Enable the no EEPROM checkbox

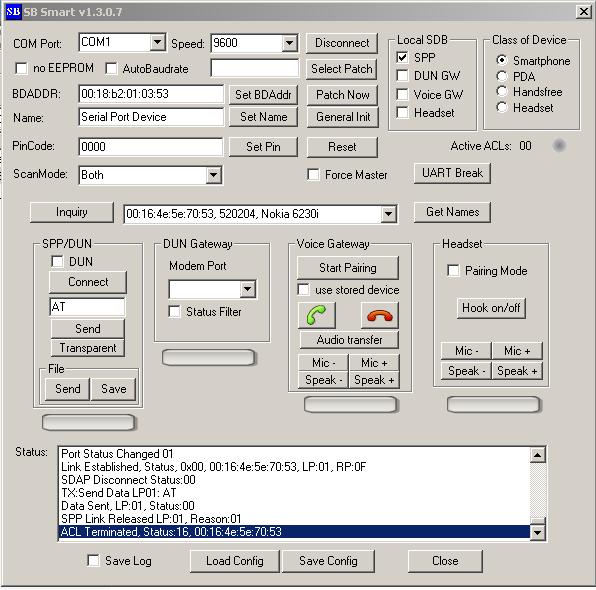[x=21, y=68]
